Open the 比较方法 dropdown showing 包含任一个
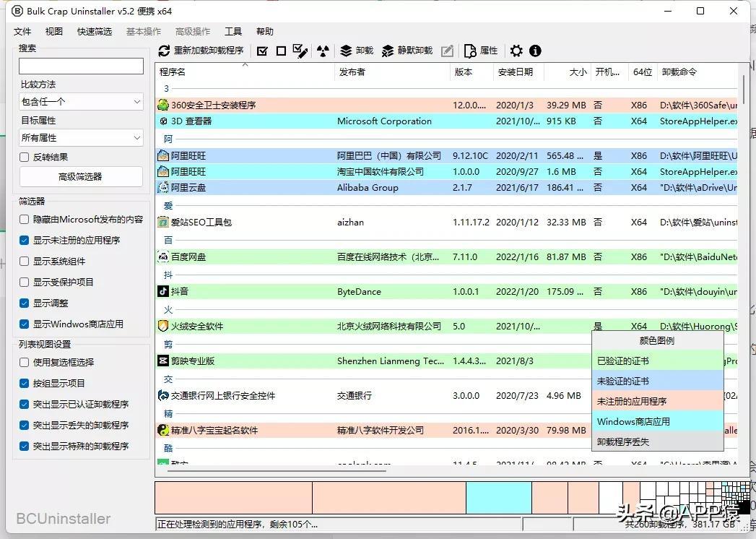This screenshot has height=539, width=756. [81, 102]
